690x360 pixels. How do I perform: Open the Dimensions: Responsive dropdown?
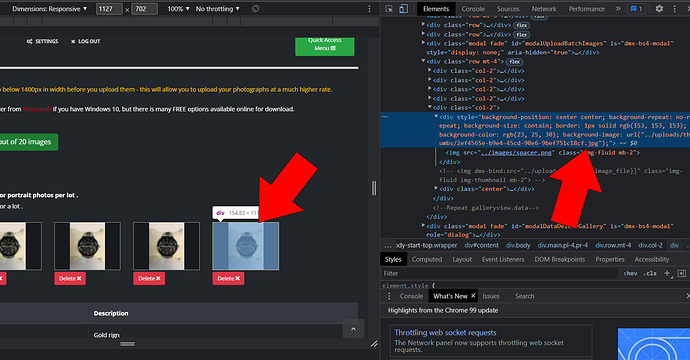click(49, 9)
